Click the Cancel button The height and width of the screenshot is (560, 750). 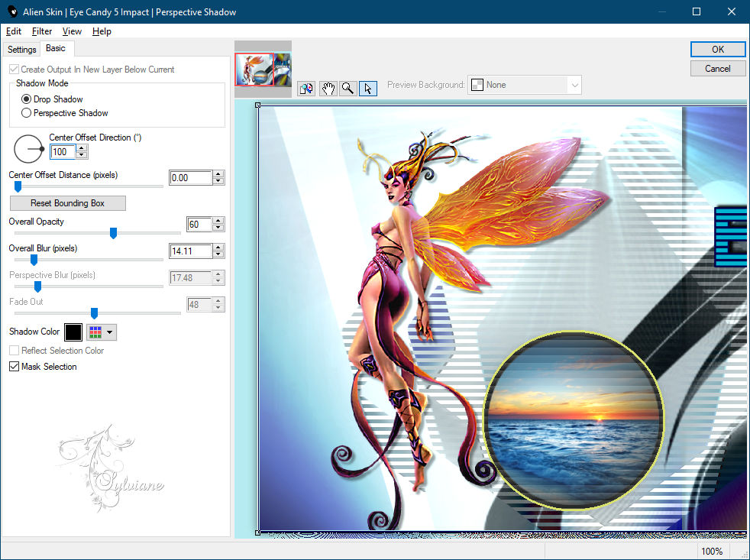[x=717, y=69]
